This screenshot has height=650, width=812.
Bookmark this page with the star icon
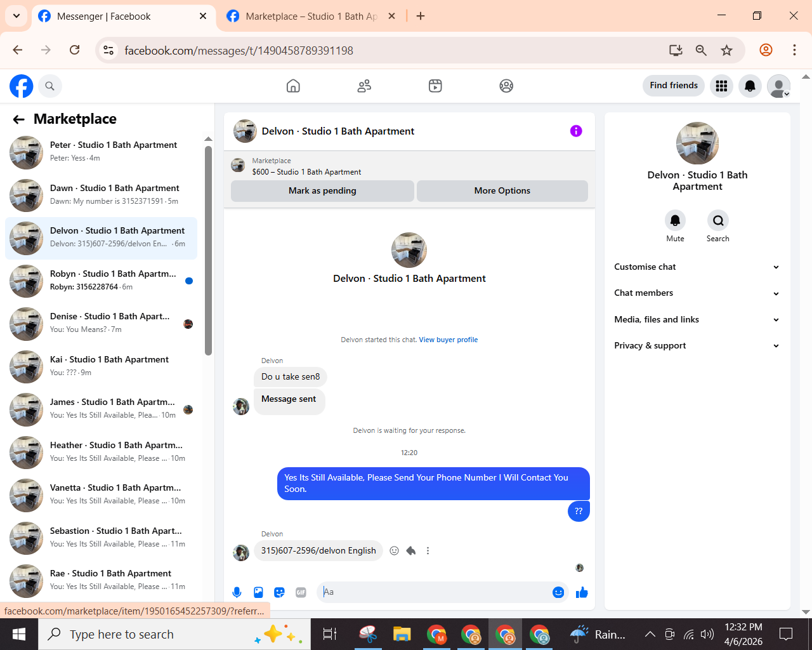pos(726,50)
